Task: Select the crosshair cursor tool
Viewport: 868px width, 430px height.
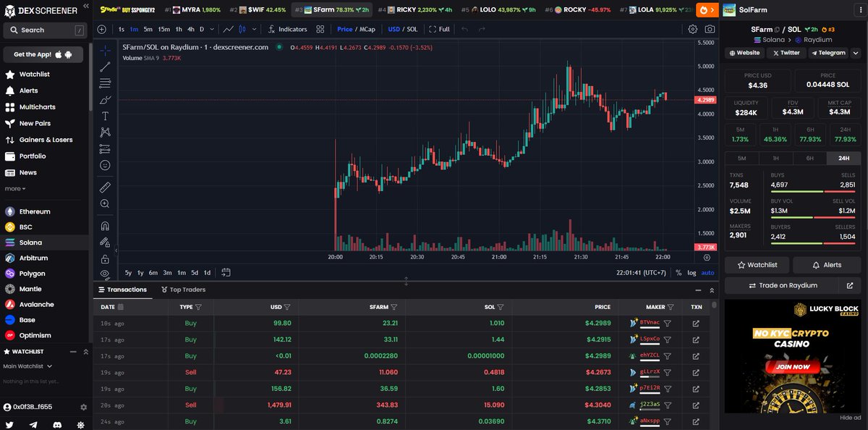Action: click(106, 51)
